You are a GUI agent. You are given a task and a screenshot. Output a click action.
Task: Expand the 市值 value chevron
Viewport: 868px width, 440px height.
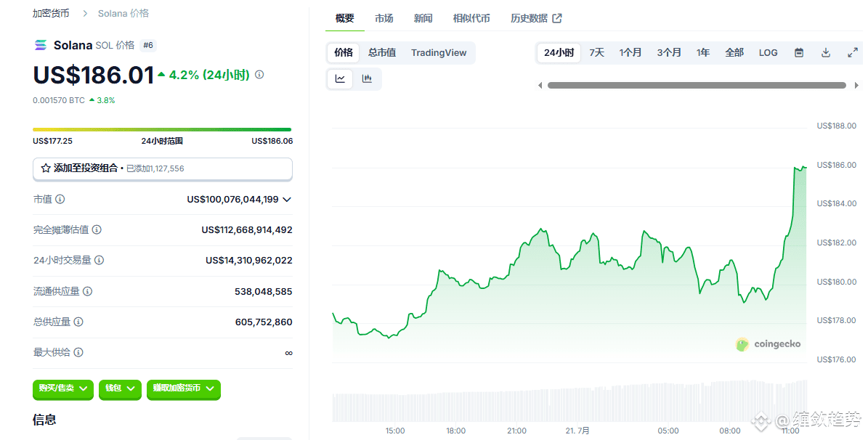pos(287,199)
